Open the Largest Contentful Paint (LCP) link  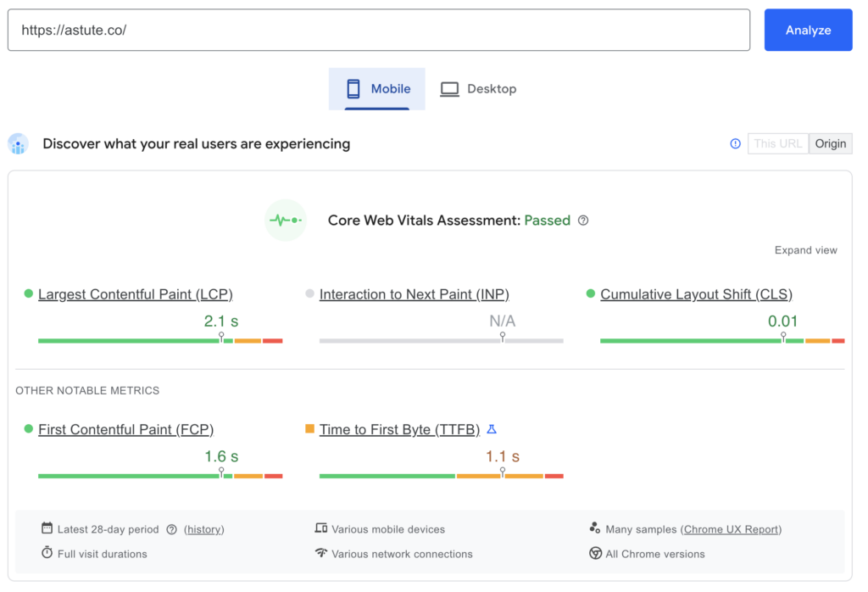point(136,294)
